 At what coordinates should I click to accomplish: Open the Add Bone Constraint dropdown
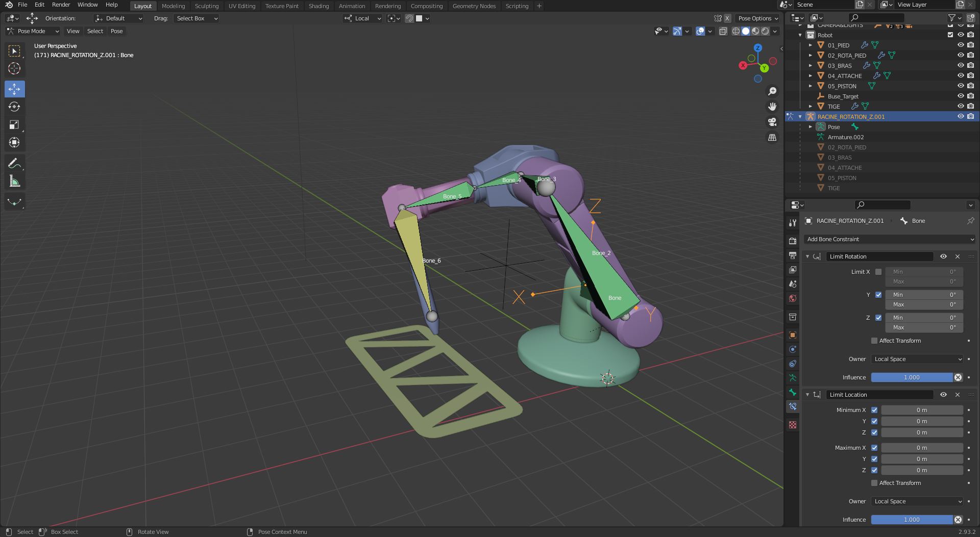[890, 239]
